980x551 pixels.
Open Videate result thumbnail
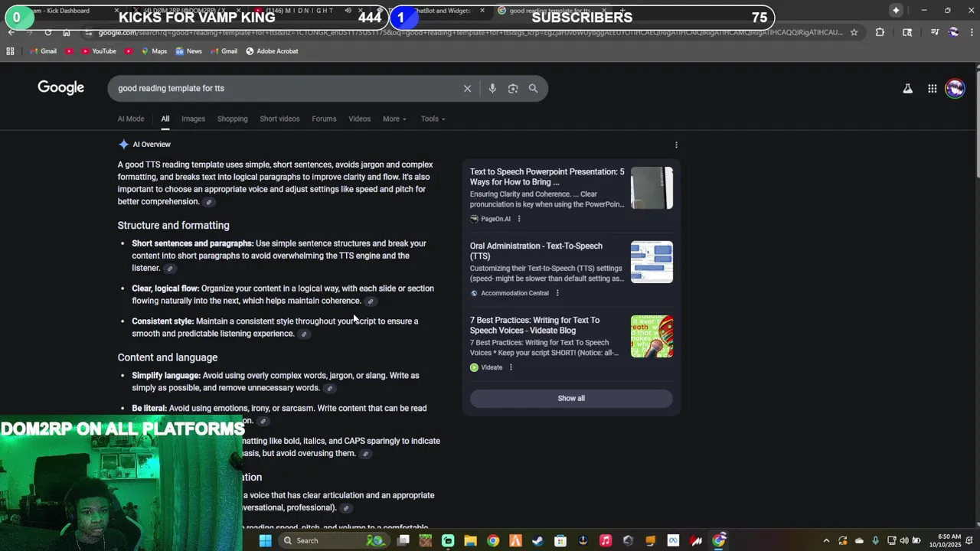point(652,337)
